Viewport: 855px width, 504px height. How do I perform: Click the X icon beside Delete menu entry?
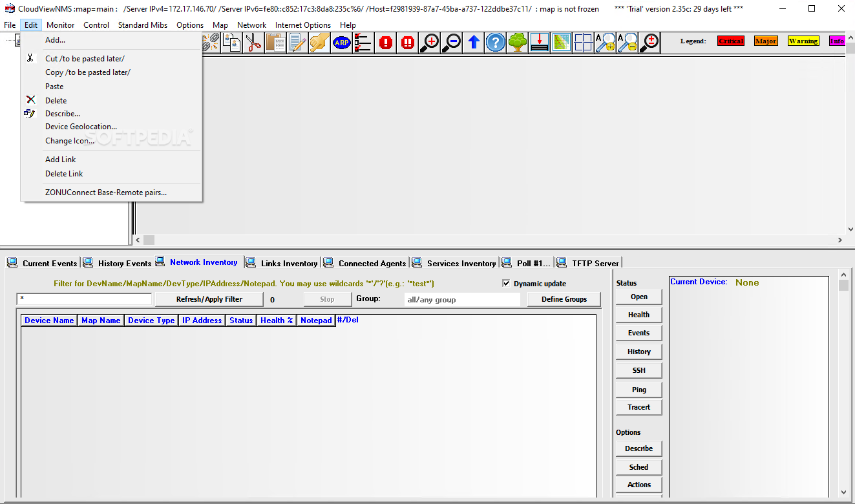click(x=30, y=100)
